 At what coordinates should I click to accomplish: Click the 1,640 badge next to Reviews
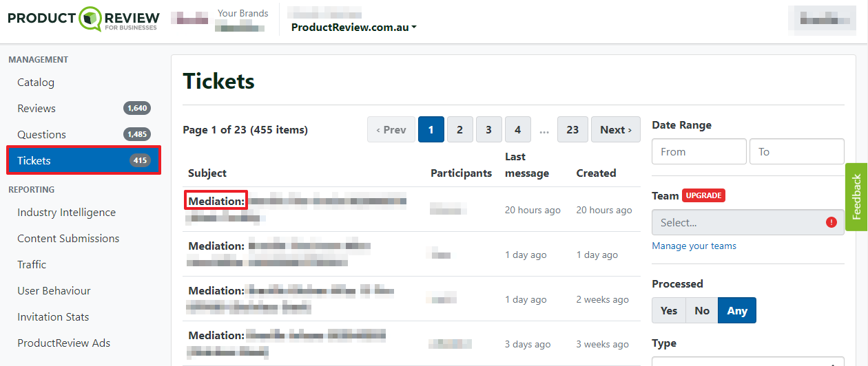pos(137,108)
